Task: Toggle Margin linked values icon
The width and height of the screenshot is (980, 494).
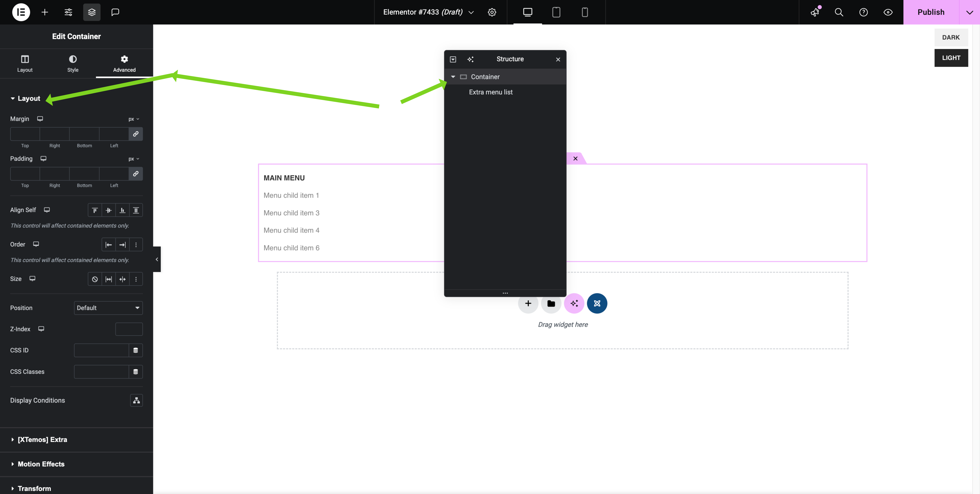Action: click(x=136, y=134)
